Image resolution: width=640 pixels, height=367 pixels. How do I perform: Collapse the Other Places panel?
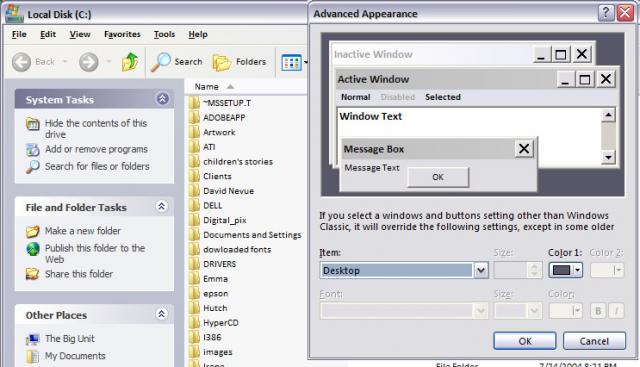162,314
